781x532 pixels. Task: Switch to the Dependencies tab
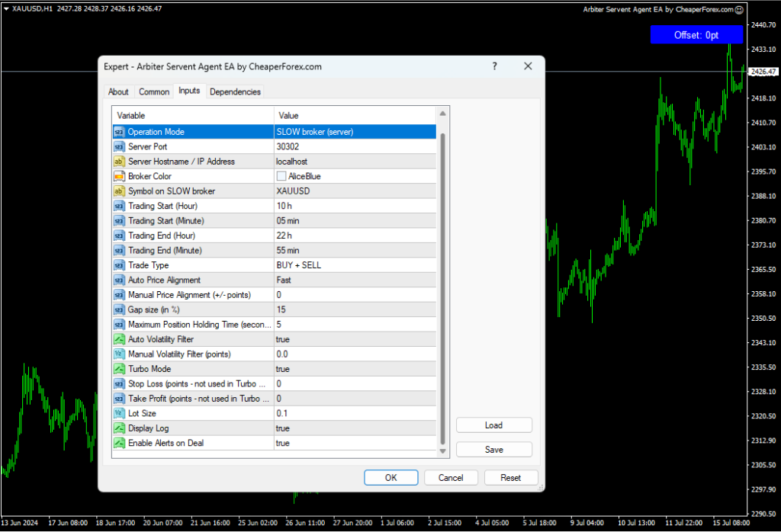tap(235, 91)
